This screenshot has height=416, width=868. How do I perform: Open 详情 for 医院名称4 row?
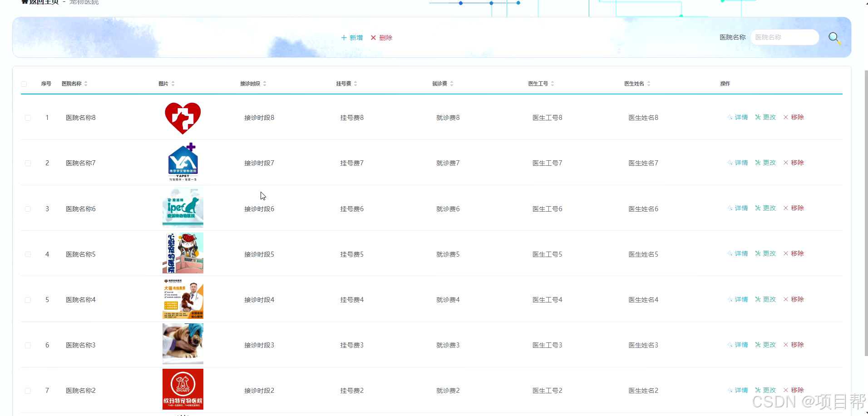click(x=738, y=299)
